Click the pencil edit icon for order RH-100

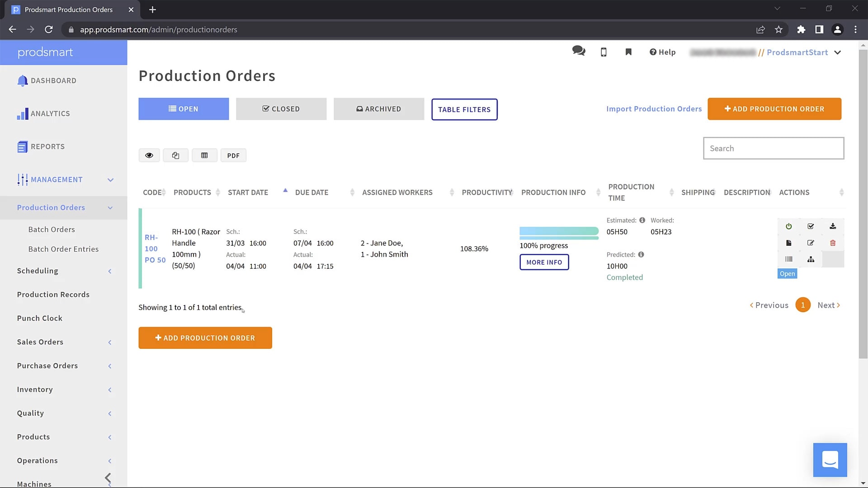(811, 243)
